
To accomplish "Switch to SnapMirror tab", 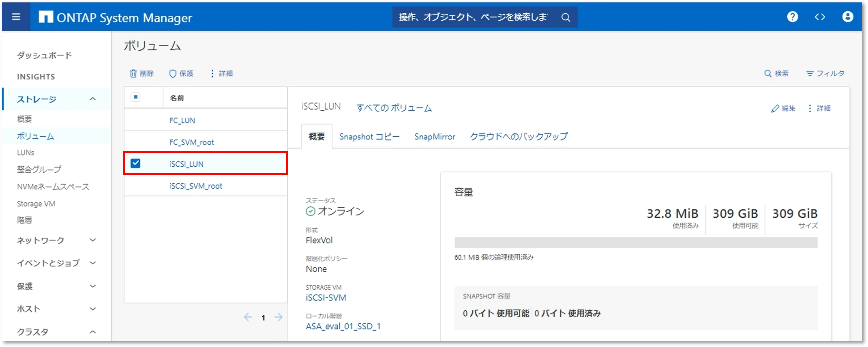I will pyautogui.click(x=435, y=137).
